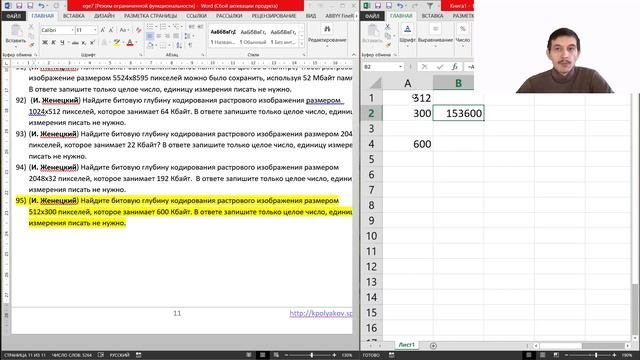The image size is (640, 360).
Task: Toggle Italic formatting in Word
Action: pyautogui.click(x=53, y=42)
